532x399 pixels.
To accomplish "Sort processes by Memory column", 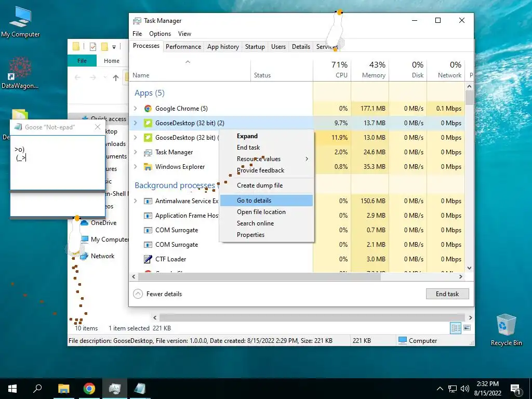I will coord(370,70).
